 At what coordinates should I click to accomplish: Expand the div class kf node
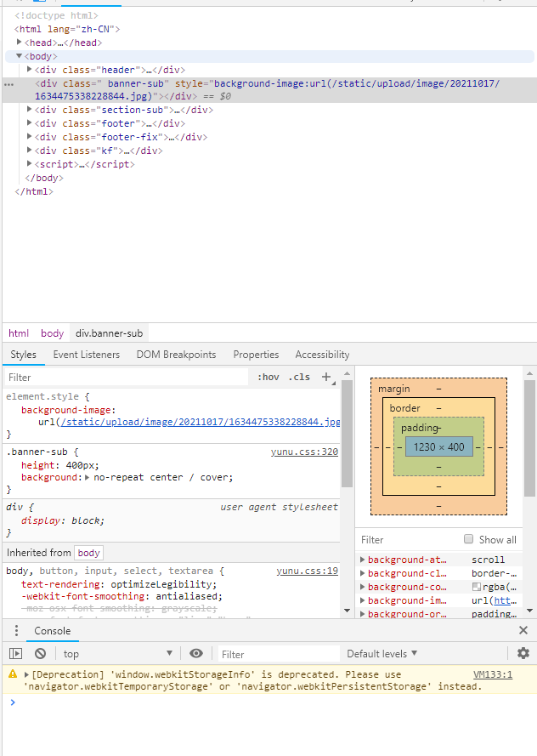(30, 150)
